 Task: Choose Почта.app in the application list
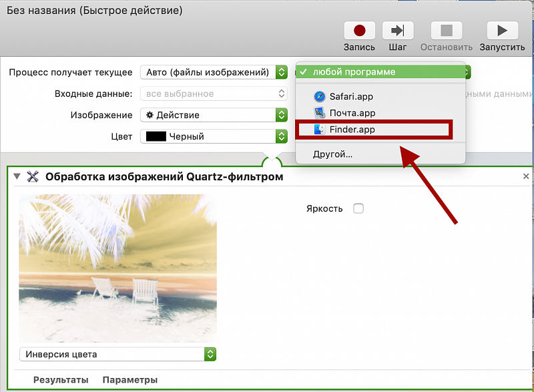pos(380,113)
